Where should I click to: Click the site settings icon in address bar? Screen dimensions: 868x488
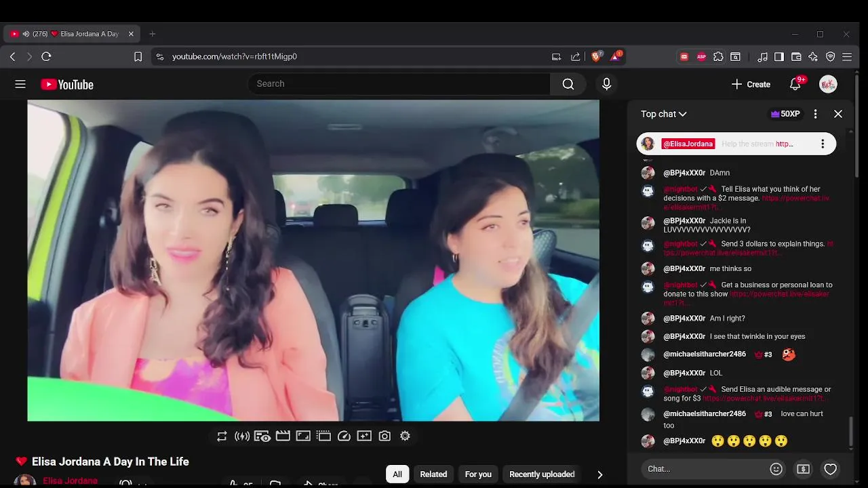(160, 57)
